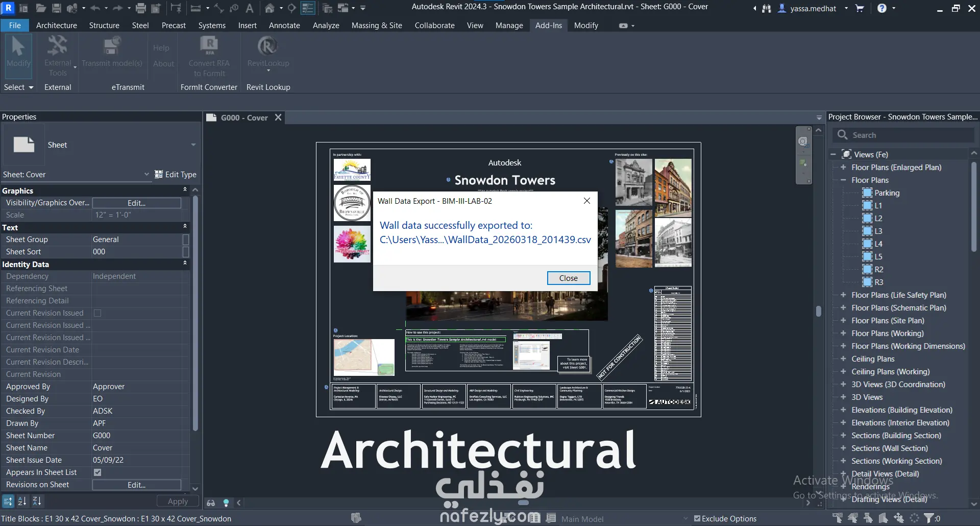This screenshot has height=526, width=980.
Task: Click the Help question mark icon
Action: coord(882,8)
